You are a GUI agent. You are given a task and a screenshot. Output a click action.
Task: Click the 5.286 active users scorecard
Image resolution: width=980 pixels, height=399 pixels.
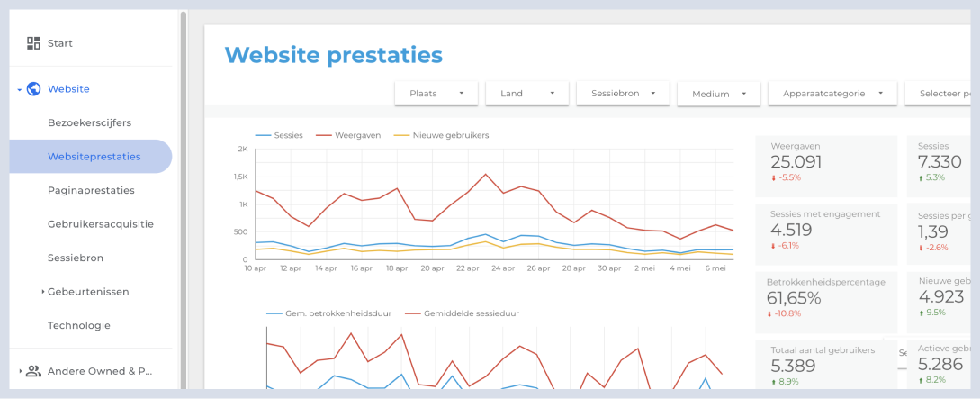[x=939, y=364]
